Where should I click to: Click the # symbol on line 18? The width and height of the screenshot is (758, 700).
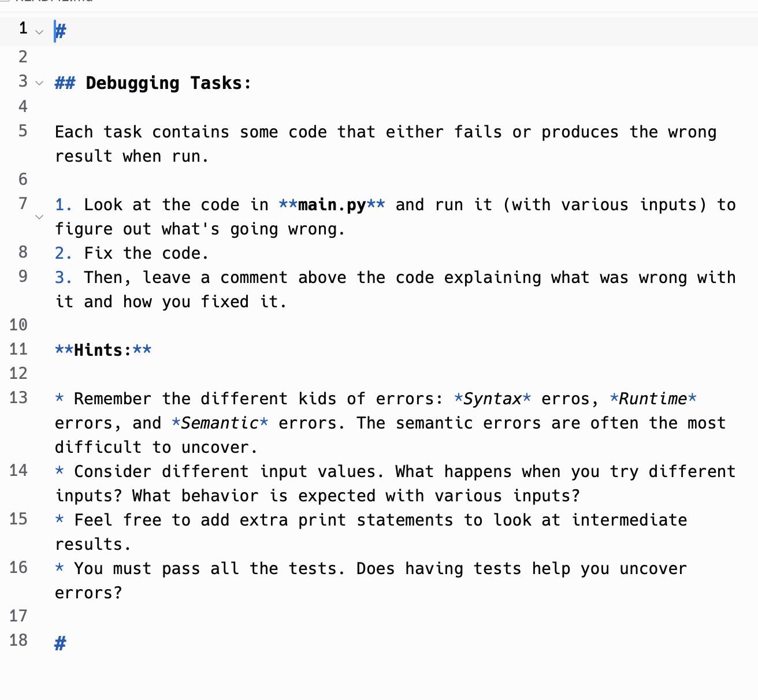tap(60, 643)
